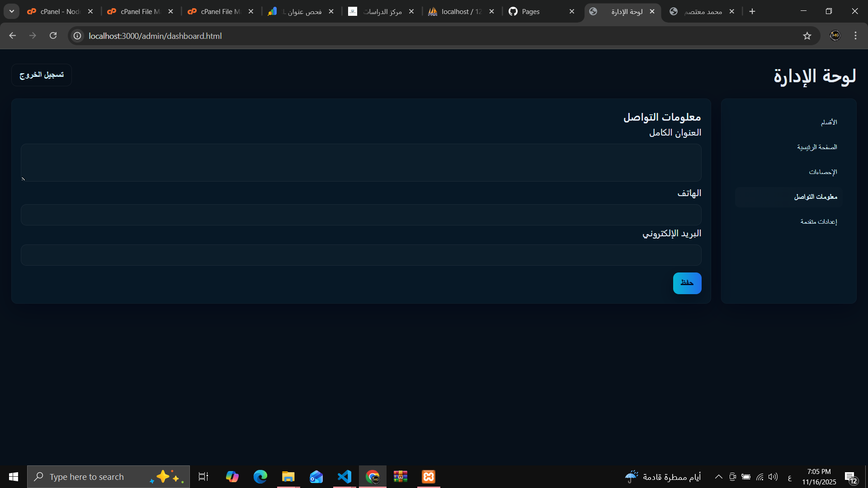The height and width of the screenshot is (488, 868).
Task: Expand the system tray hidden icons
Action: click(718, 477)
